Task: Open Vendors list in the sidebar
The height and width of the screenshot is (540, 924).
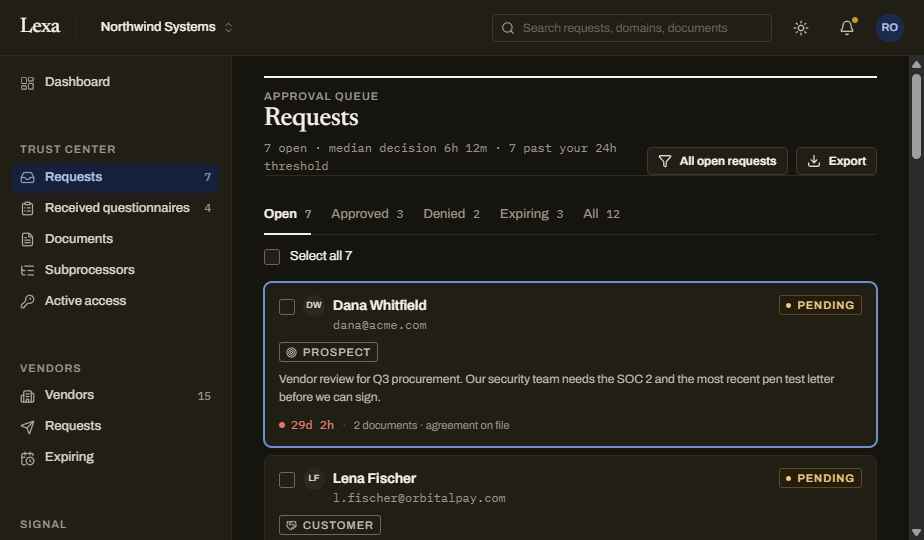Action: tap(116, 395)
